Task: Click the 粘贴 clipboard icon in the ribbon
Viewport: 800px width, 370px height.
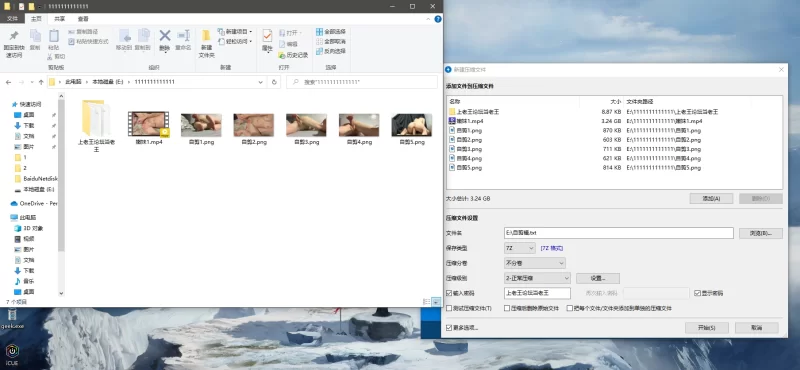Action: 54,36
